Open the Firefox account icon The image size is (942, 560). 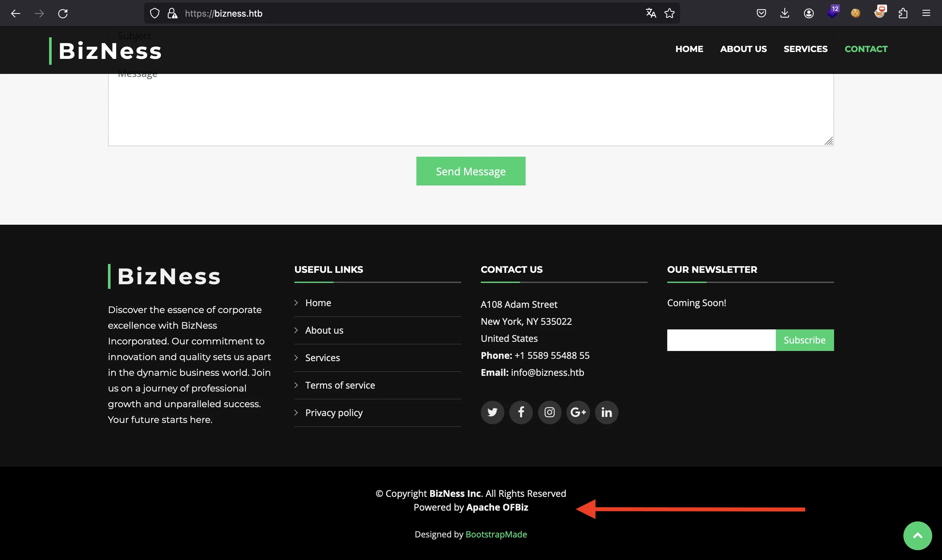(809, 14)
